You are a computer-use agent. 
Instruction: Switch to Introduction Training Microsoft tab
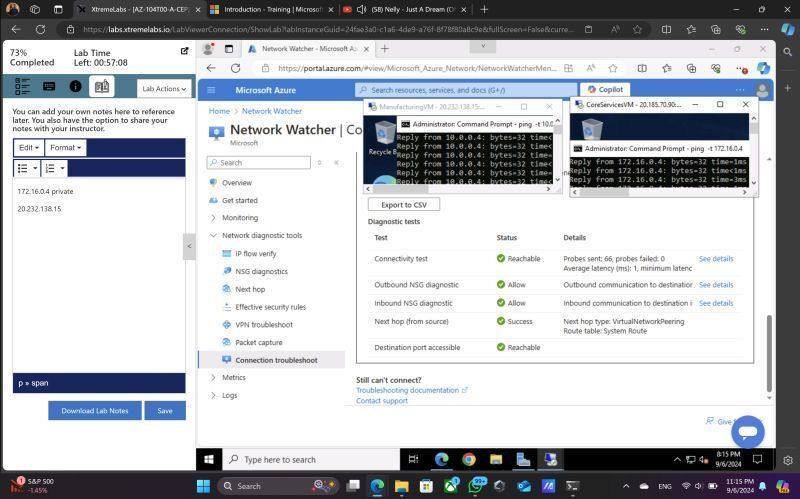point(272,9)
